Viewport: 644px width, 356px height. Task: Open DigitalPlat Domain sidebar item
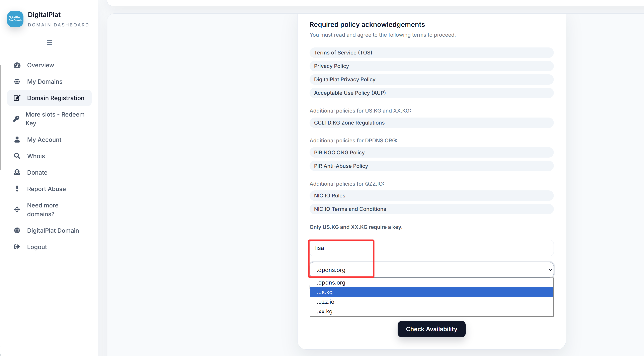pos(53,230)
